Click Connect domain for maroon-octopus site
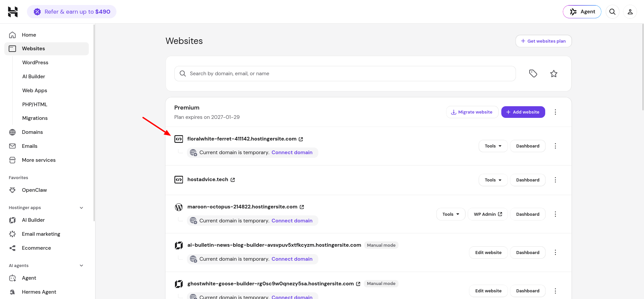This screenshot has width=644, height=299. tap(292, 221)
